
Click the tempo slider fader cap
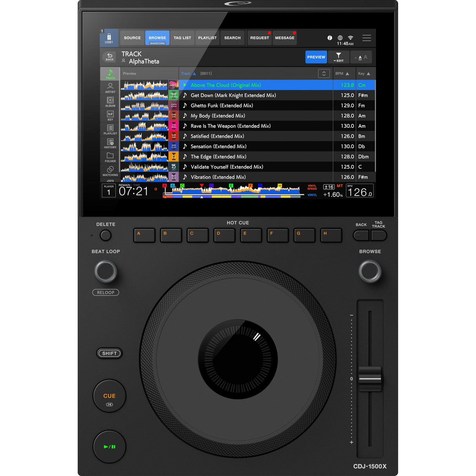(x=370, y=378)
